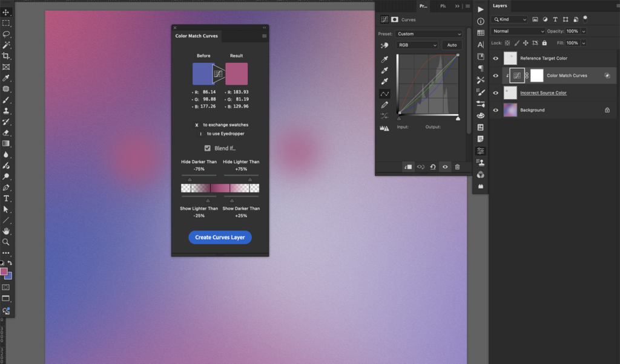Switch to the Layers tab
Screen dimensions: 620x364
500,6
